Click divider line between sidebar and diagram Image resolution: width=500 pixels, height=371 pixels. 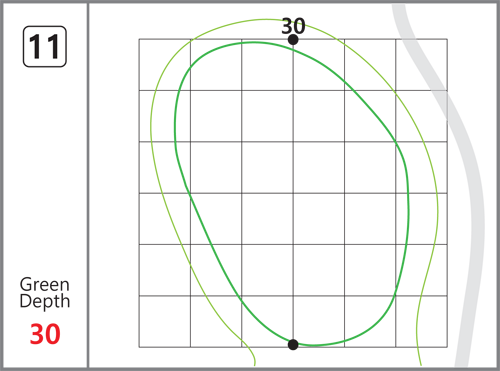[88, 185]
